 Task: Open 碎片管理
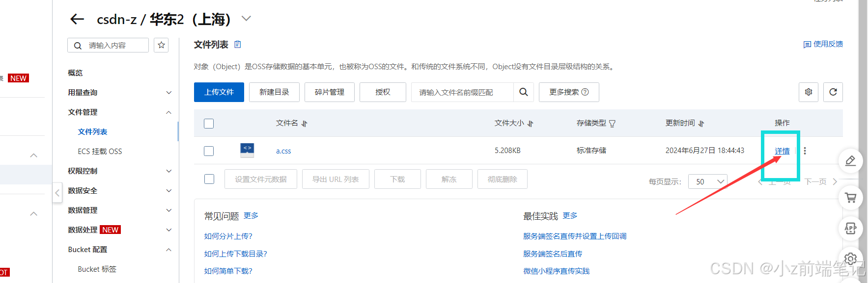click(330, 92)
